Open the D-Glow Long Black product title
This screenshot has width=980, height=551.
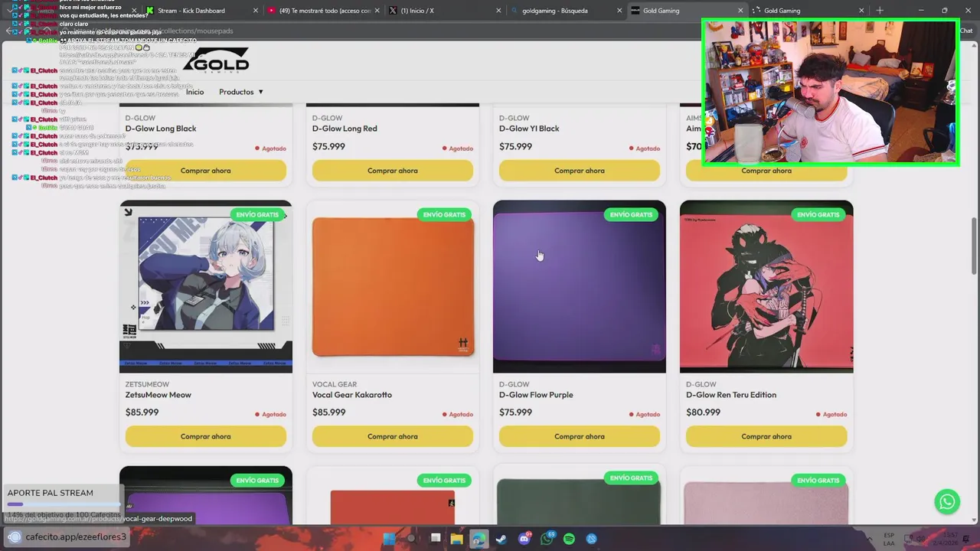[161, 129]
